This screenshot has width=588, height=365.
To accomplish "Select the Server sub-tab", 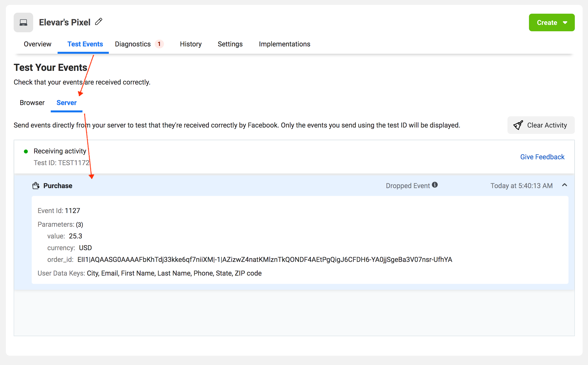I will tap(66, 103).
